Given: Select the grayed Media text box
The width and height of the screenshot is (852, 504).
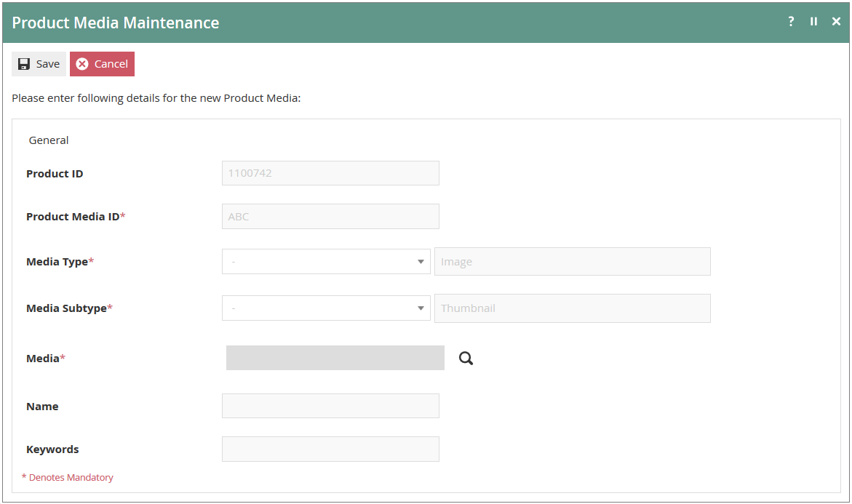Looking at the screenshot, I should 335,358.
